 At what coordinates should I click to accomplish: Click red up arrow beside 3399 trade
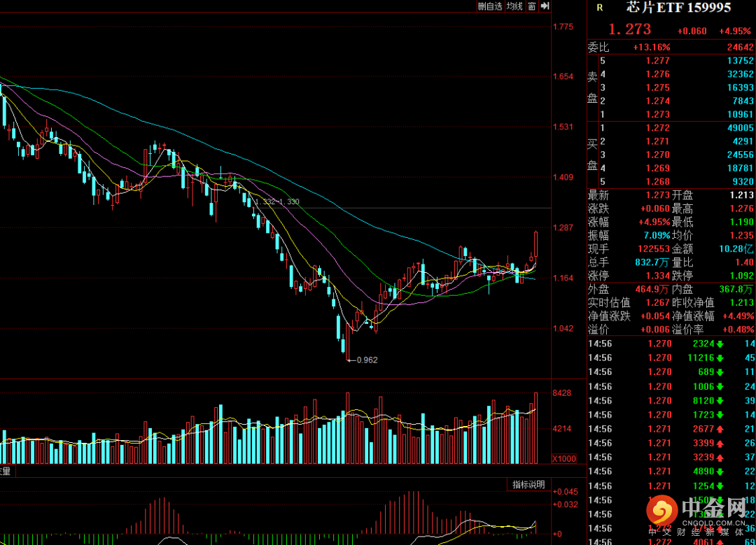[x=719, y=444]
